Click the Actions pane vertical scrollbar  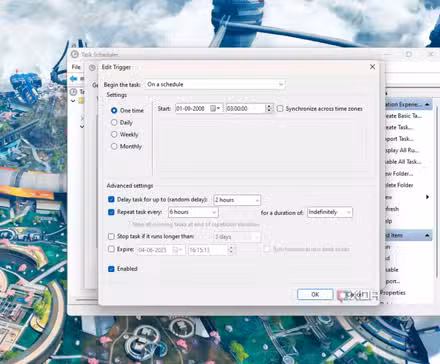pos(437,192)
